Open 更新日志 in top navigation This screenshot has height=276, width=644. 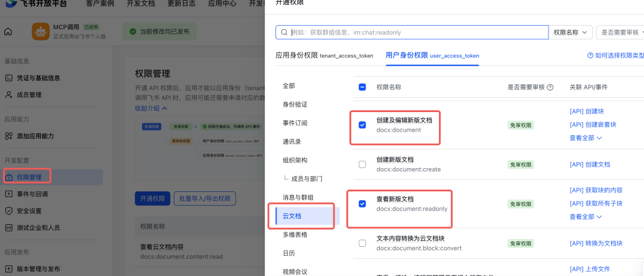[x=181, y=4]
